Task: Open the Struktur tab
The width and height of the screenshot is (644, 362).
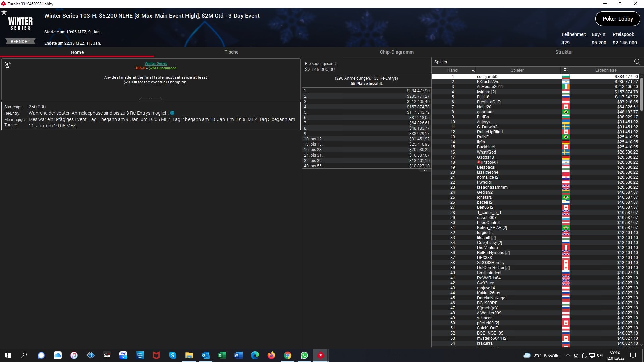Action: pos(564,52)
